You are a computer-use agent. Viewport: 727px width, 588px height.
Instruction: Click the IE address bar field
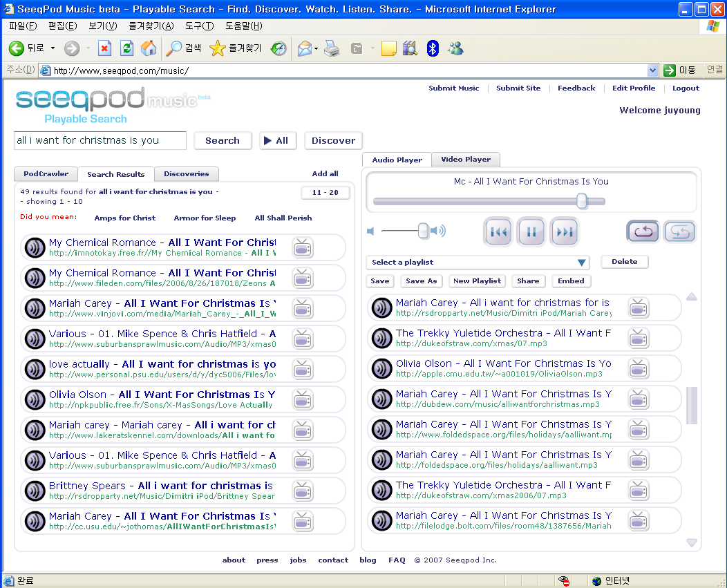pyautogui.click(x=343, y=70)
